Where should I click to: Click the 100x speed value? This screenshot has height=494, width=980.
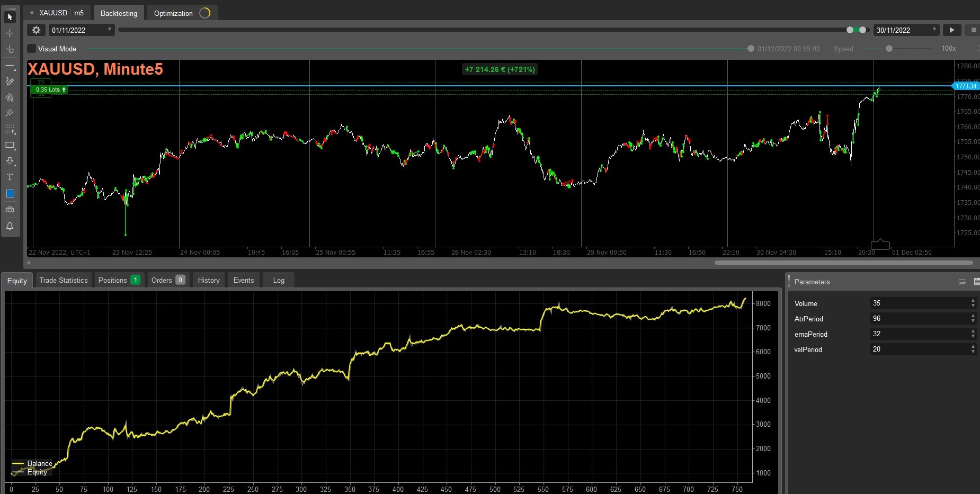pos(949,48)
